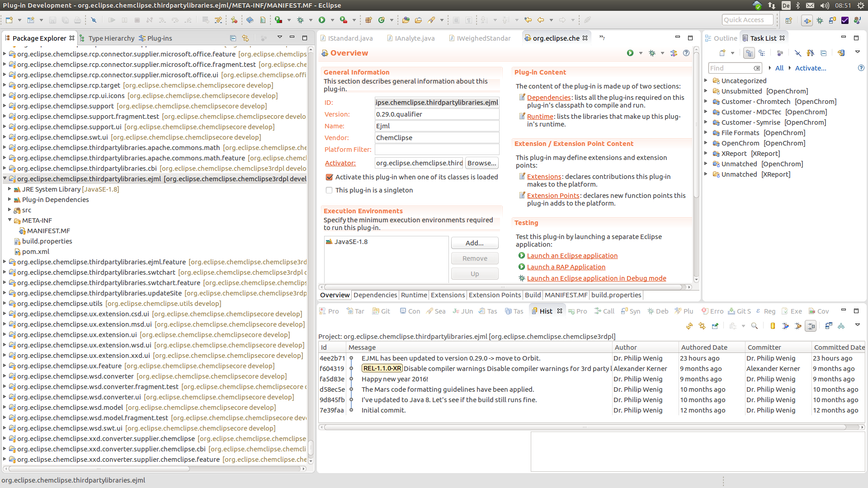Switch to Dependencies tab in manifest editor
868x488 pixels.
[375, 295]
